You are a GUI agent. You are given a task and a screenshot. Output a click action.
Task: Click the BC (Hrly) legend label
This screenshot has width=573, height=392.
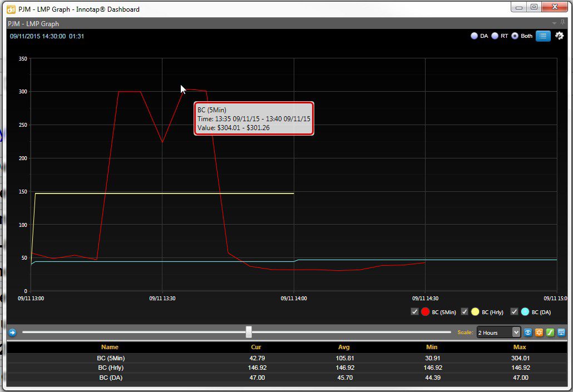tap(492, 312)
